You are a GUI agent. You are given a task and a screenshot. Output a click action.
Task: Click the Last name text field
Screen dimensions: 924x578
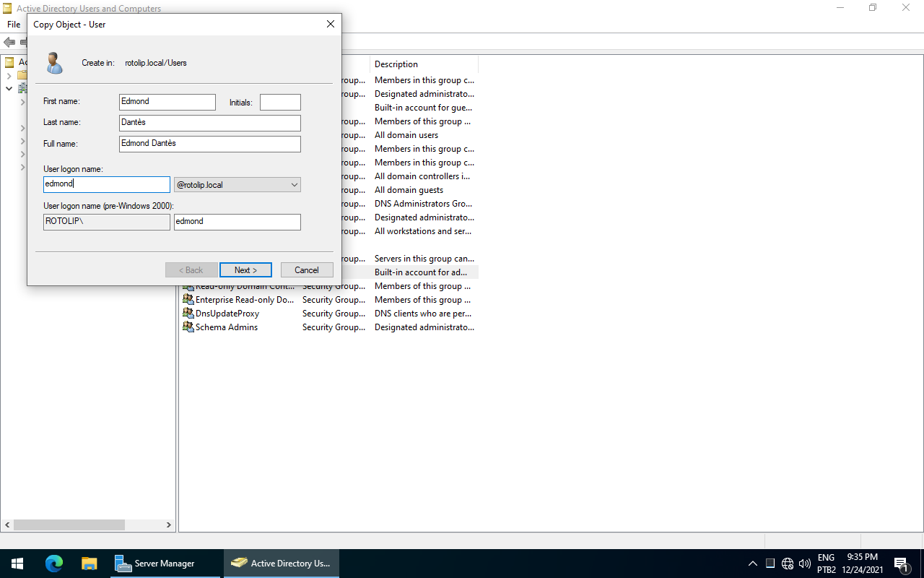(209, 123)
